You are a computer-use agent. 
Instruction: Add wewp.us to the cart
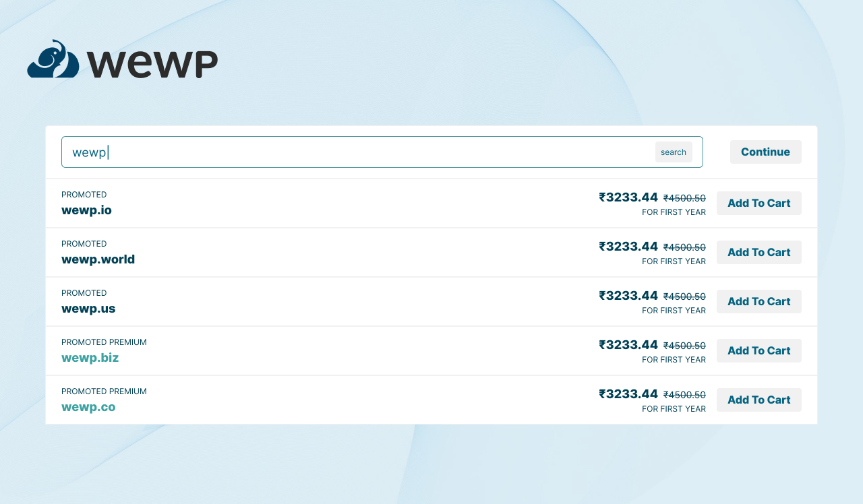pos(758,301)
